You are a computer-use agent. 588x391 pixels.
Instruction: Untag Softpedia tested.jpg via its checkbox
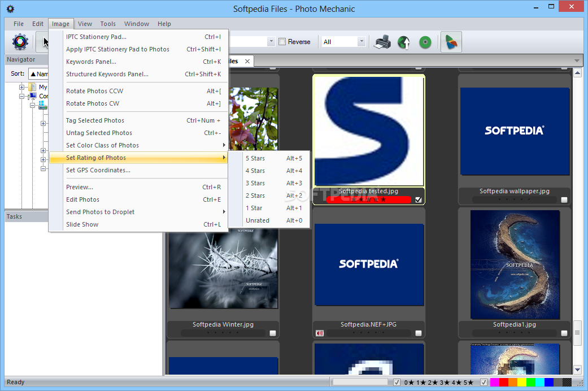[x=419, y=199]
